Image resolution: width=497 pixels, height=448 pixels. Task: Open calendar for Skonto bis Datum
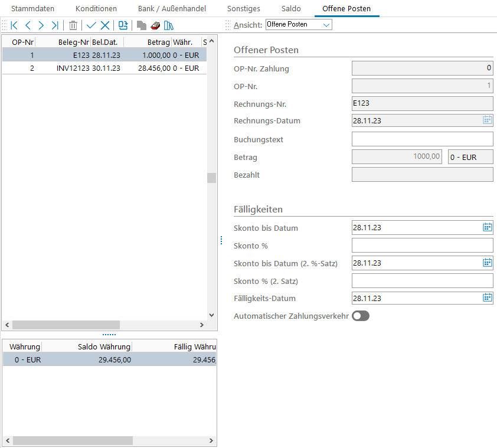coord(487,228)
